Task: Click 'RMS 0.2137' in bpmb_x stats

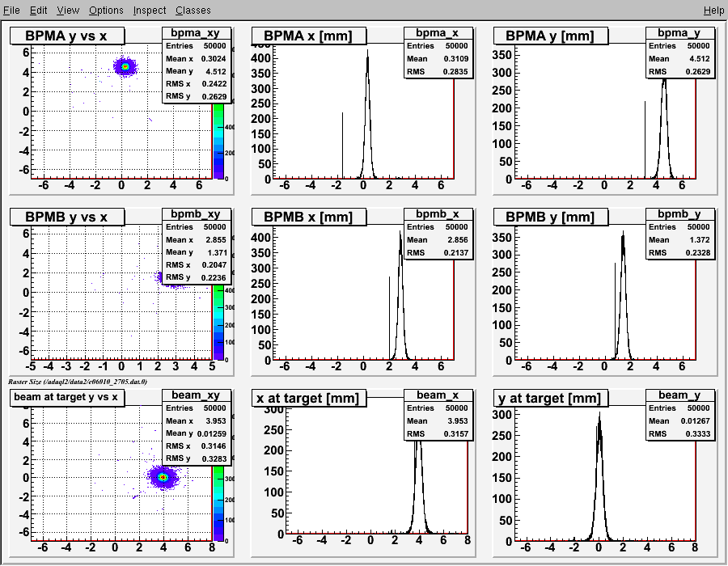Action: tap(438, 253)
